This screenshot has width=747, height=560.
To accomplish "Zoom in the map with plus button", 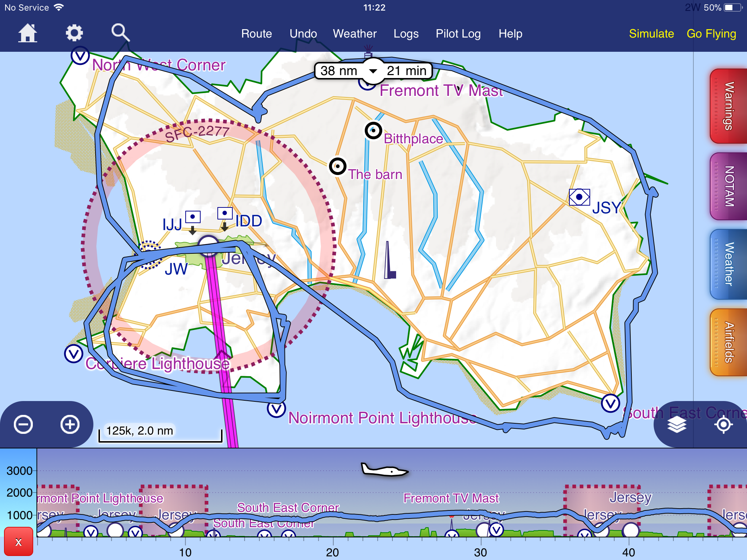I will pos(70,424).
